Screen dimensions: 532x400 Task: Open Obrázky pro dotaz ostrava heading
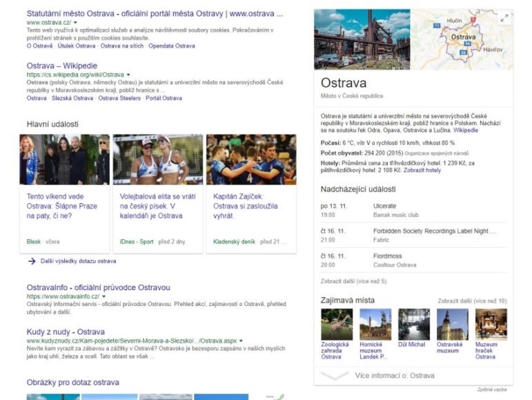coord(73,382)
